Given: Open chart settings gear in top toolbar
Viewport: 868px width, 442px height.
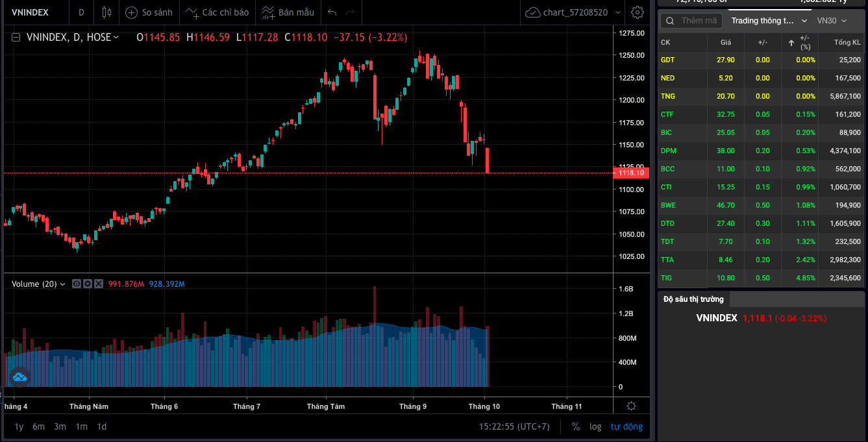Looking at the screenshot, I should [x=638, y=12].
